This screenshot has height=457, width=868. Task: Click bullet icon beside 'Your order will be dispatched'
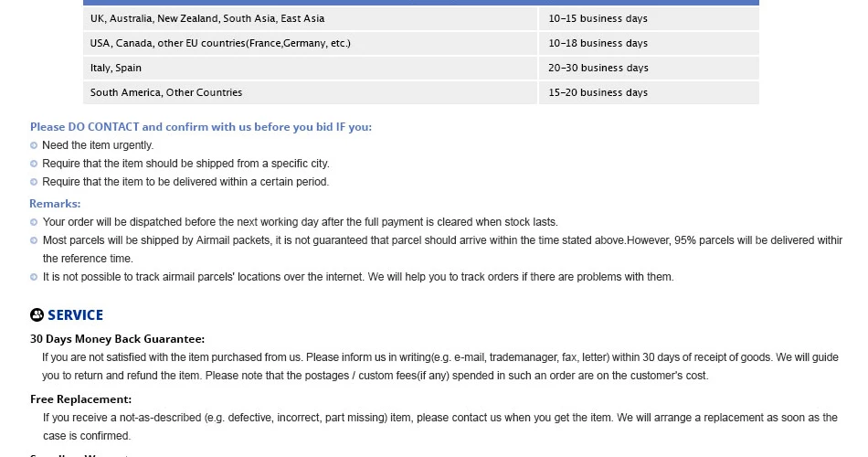click(34, 222)
